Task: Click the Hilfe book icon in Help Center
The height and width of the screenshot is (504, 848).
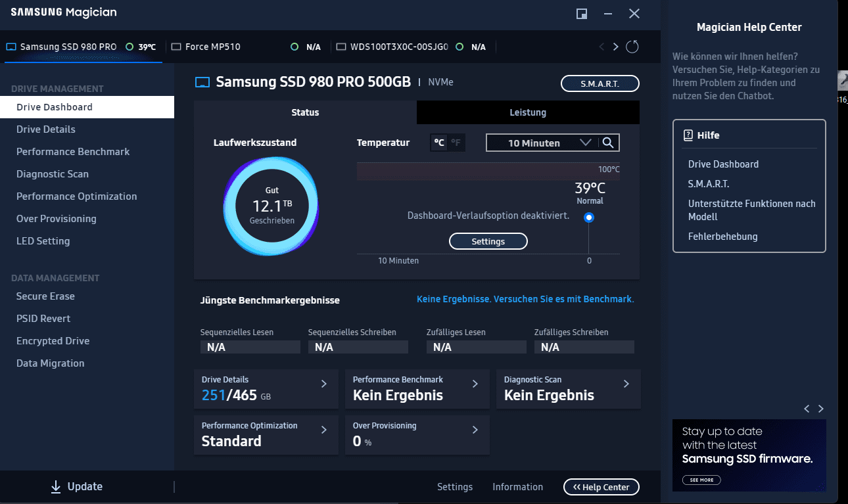Action: [x=688, y=135]
